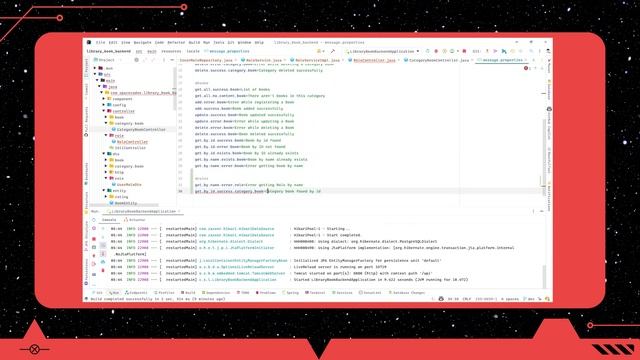Screen dimensions: 640x360
Task: Select CategoryBookController in project tree
Action: click(138, 129)
